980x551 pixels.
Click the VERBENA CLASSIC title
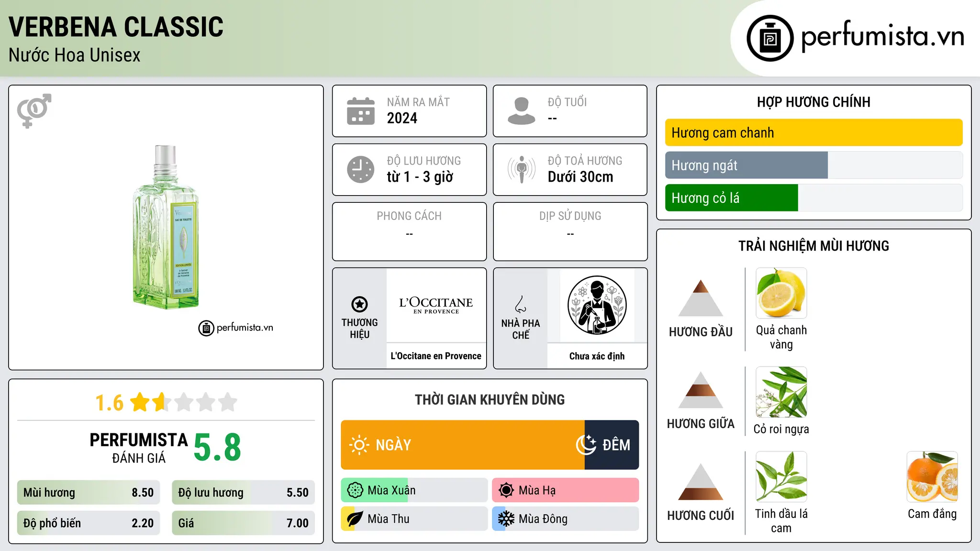(116, 27)
